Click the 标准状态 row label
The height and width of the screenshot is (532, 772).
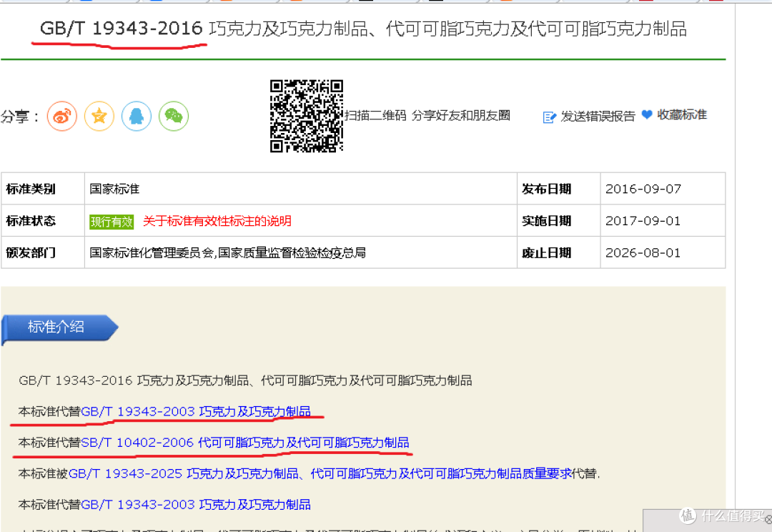click(x=31, y=221)
